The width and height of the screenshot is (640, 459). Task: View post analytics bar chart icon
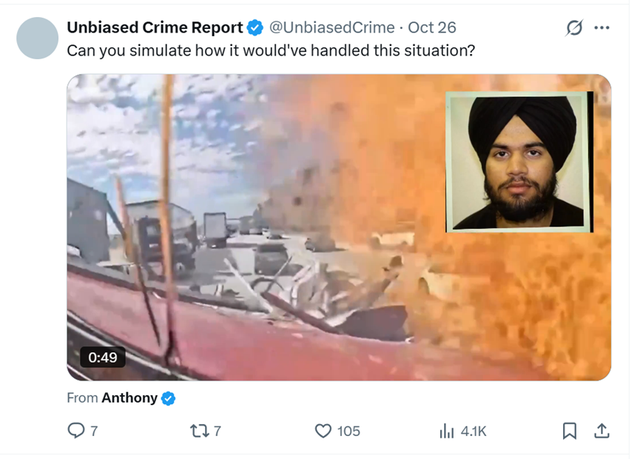click(447, 431)
